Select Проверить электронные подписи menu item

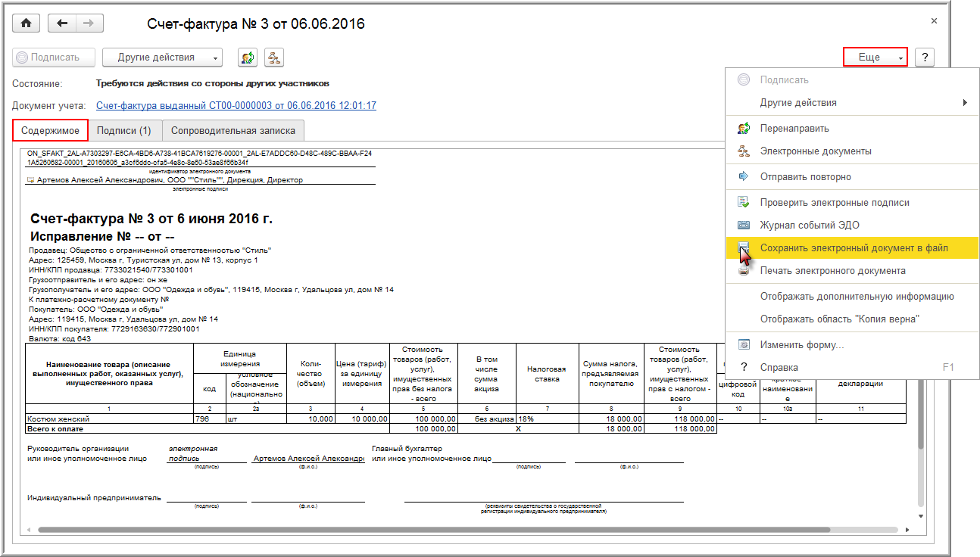click(x=852, y=203)
